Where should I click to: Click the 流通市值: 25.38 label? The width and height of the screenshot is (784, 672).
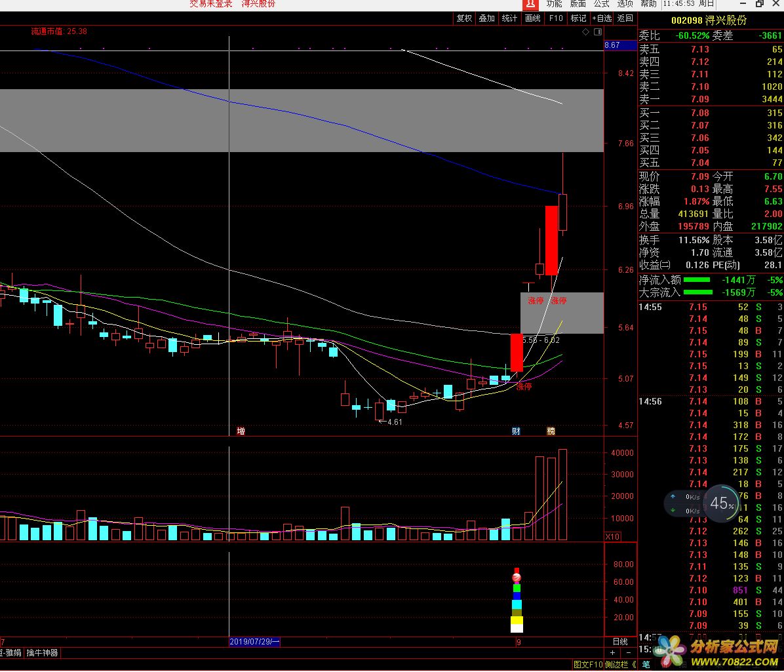(59, 31)
